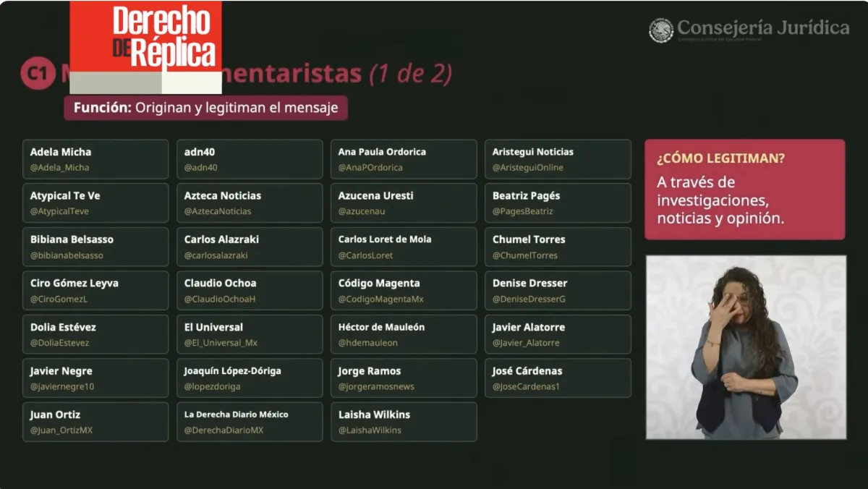Click the C1 circle badge

38,73
